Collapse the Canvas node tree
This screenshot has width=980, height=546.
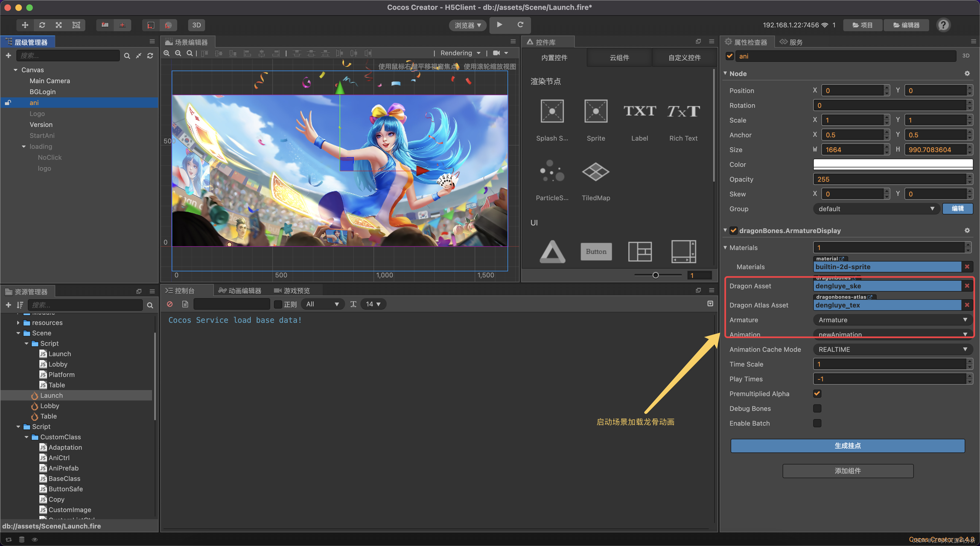pos(16,70)
